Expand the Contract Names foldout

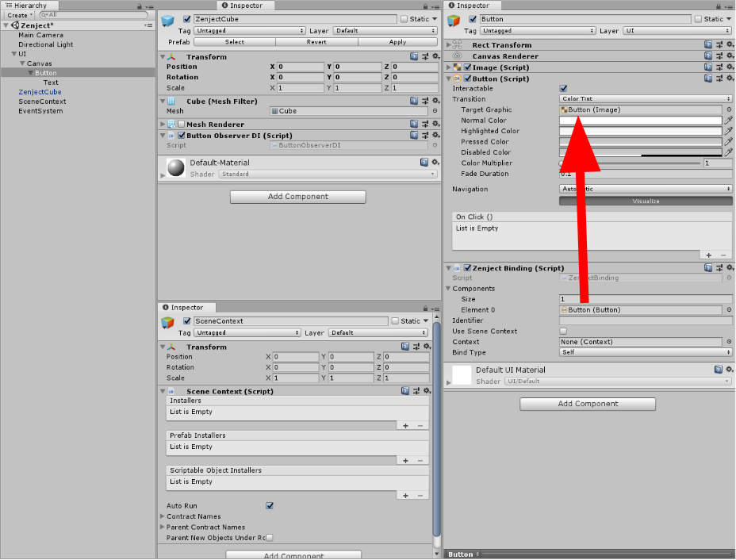[163, 516]
